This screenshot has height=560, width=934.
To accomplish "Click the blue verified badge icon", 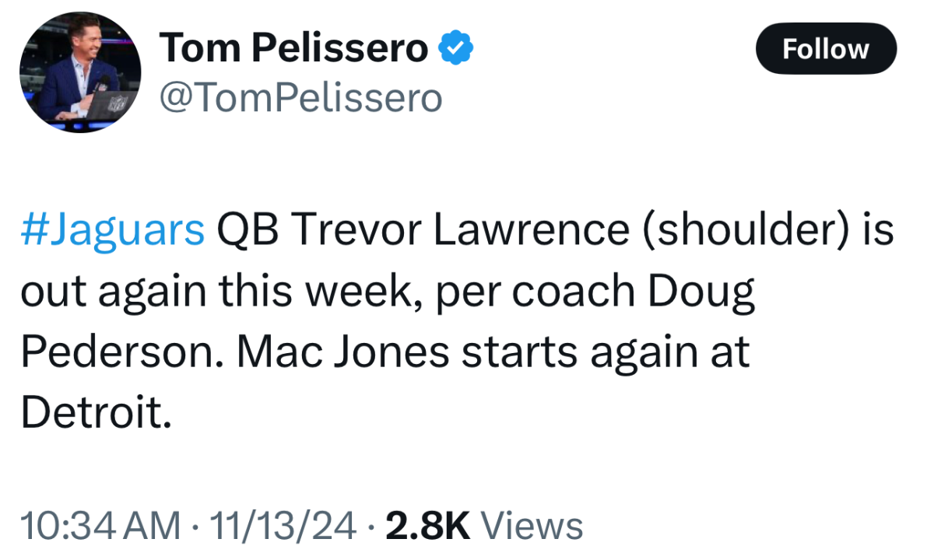I will click(457, 48).
